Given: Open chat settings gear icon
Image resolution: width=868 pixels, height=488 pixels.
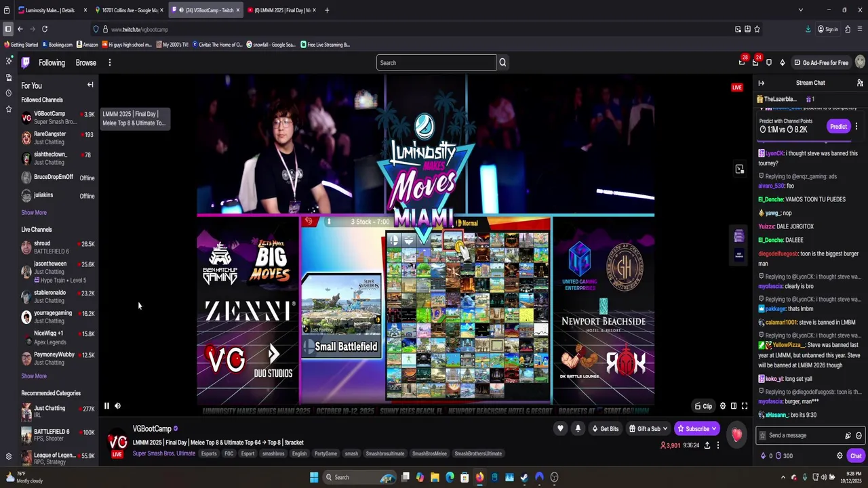Looking at the screenshot, I should [840, 456].
